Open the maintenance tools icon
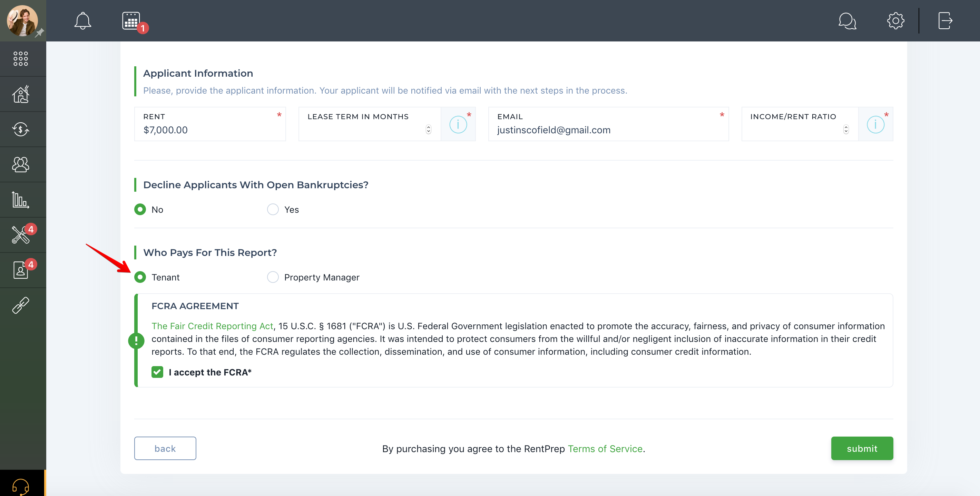The image size is (980, 496). point(21,235)
